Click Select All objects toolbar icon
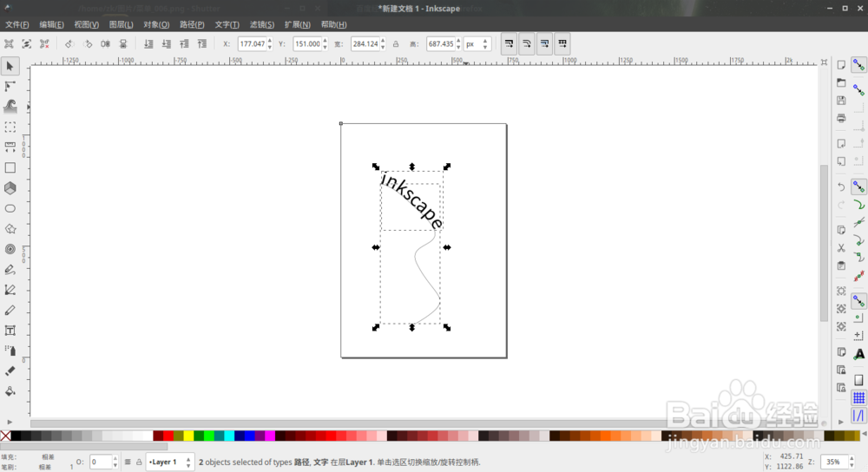Viewport: 868px width, 472px height. click(x=9, y=43)
